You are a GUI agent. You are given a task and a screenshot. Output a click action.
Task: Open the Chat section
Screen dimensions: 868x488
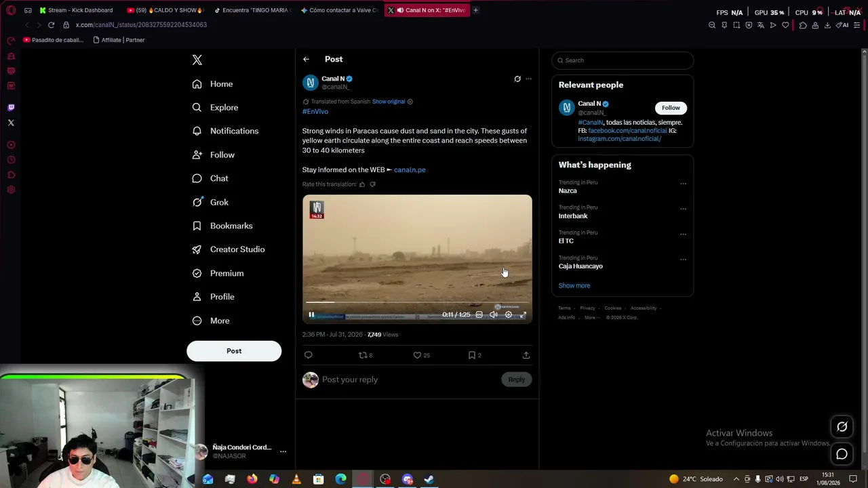210,178
